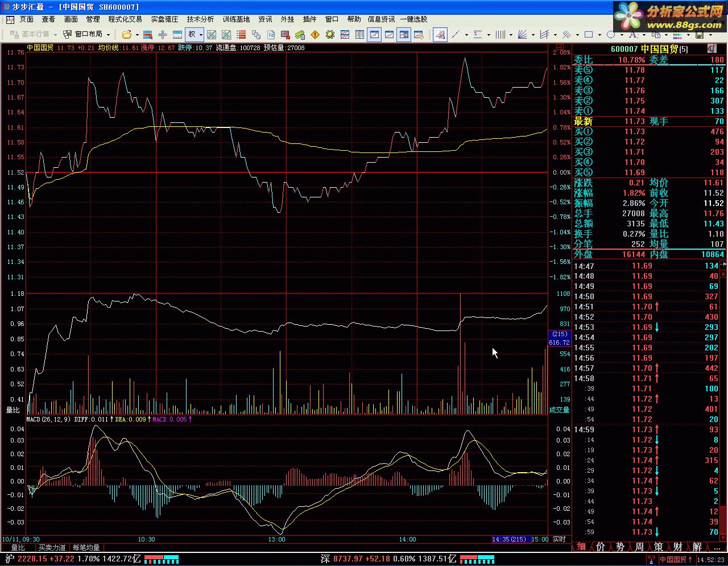Screen dimensions: 728x566
Task: Click the 卖⑤ price 11.78 row
Action: tap(649, 70)
